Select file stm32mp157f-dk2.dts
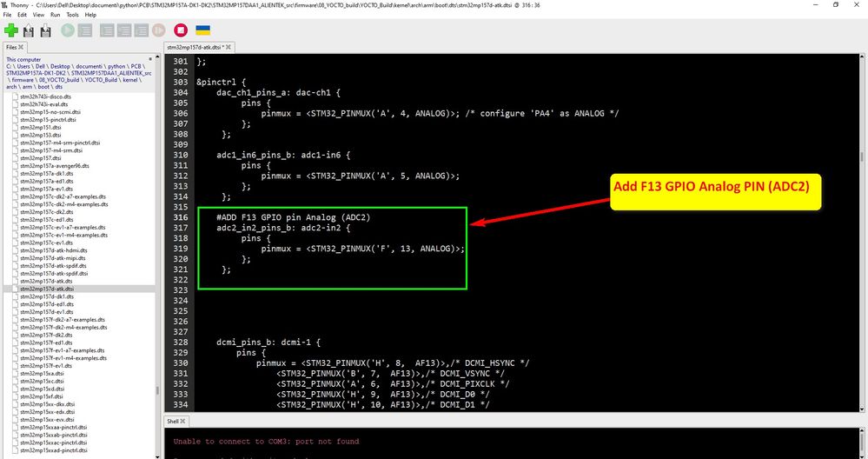868x459 pixels. click(46, 335)
